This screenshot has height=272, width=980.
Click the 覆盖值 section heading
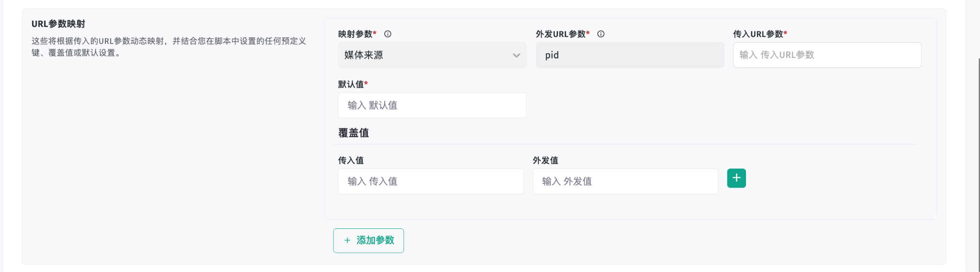[354, 133]
